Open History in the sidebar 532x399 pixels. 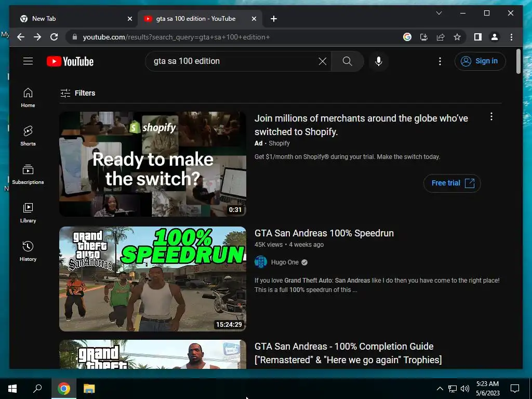[x=28, y=251]
